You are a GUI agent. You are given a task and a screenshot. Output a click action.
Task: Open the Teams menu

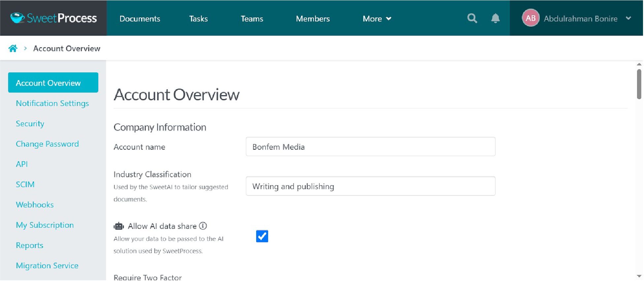(x=252, y=19)
